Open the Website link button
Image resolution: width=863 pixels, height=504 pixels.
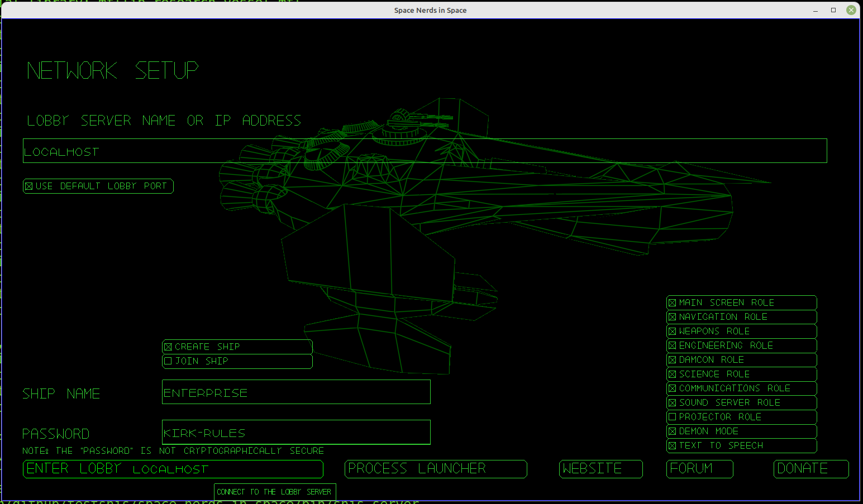[x=601, y=469]
